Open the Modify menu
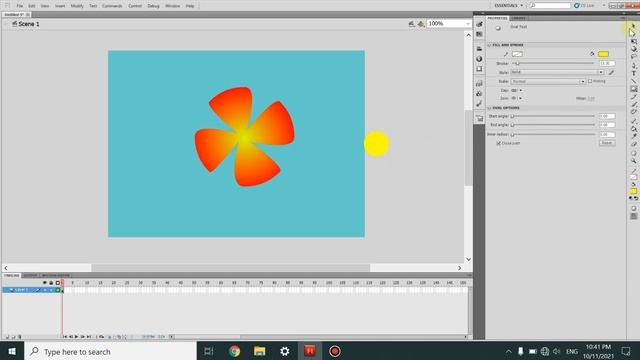 (x=77, y=6)
